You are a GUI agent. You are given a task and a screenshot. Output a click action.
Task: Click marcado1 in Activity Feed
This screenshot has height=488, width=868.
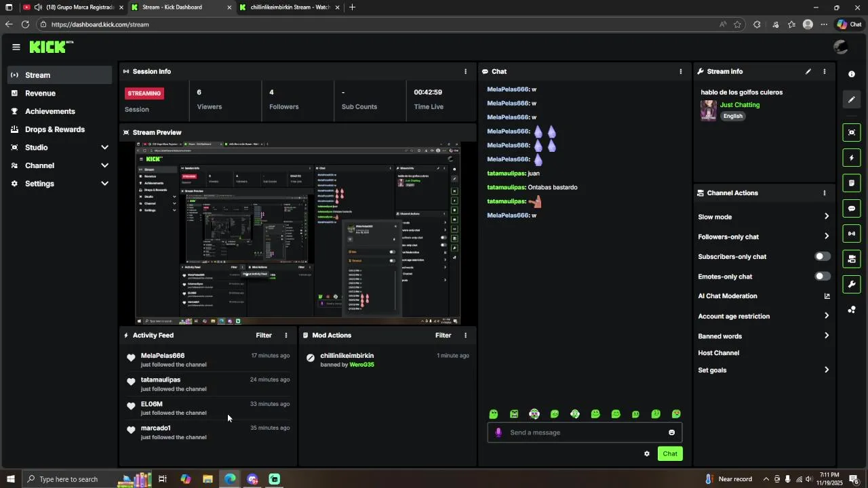point(156,428)
